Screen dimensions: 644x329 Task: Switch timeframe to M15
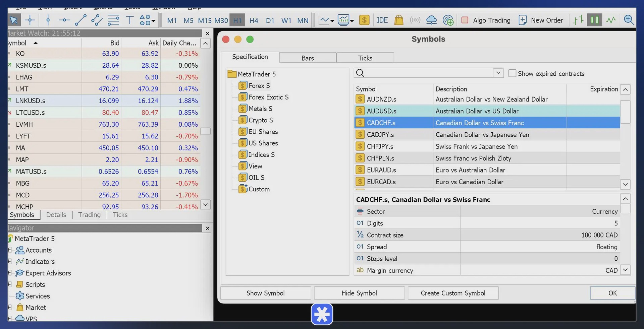coord(205,20)
